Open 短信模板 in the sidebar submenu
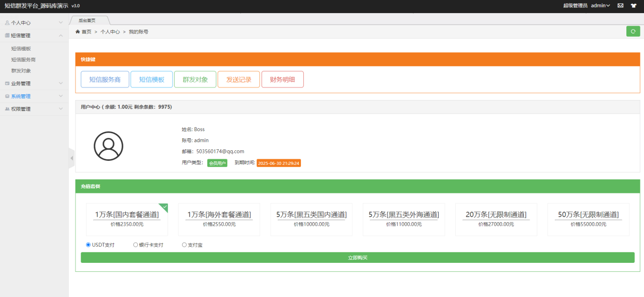 click(21, 49)
